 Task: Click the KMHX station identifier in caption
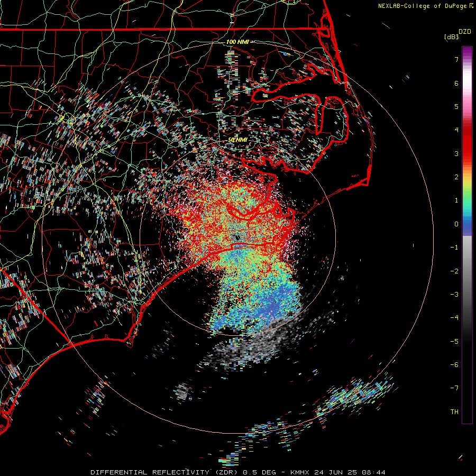click(x=300, y=472)
